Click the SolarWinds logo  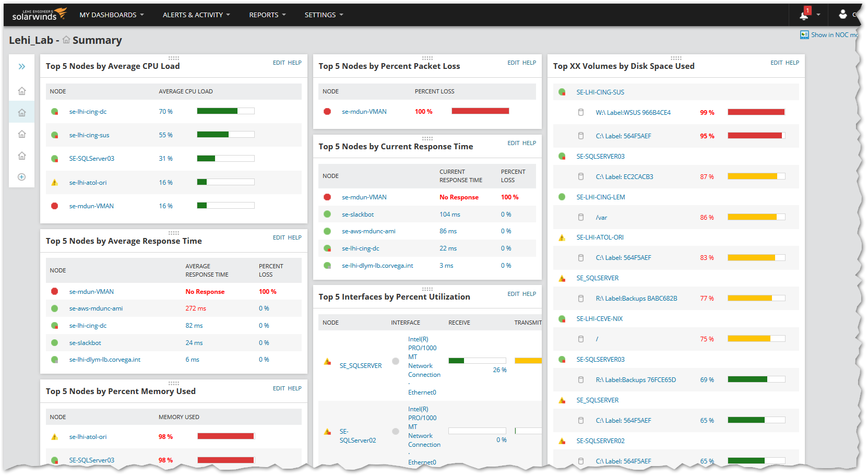click(x=39, y=14)
